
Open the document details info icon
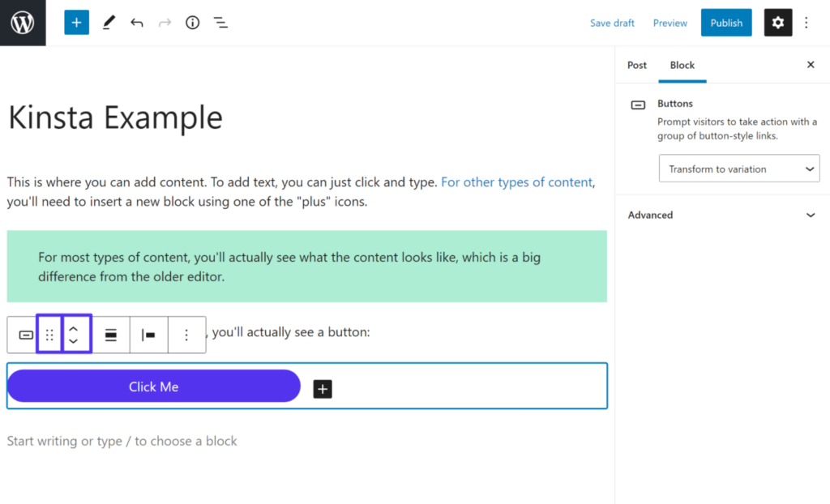[192, 22]
